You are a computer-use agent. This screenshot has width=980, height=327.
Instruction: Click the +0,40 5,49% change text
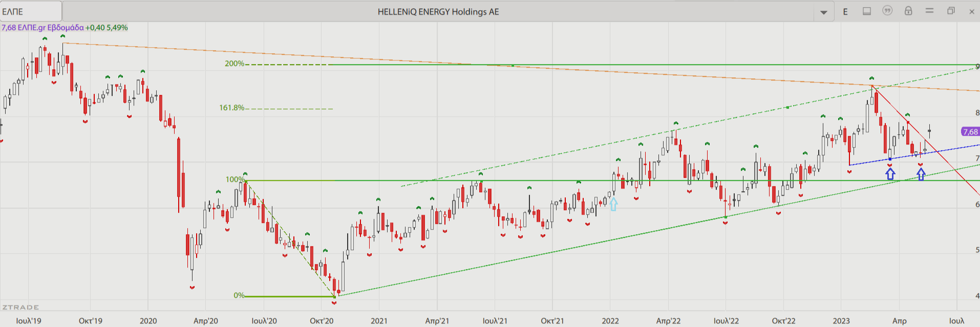(106, 28)
